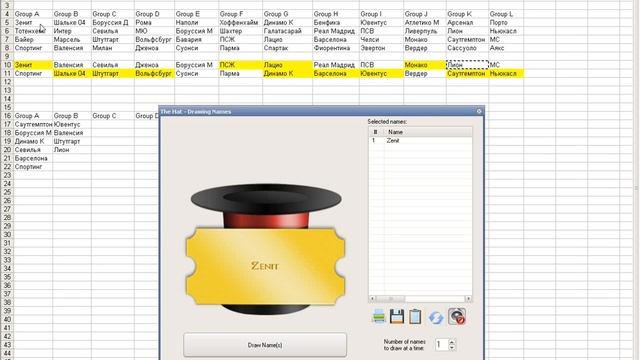640x360 pixels.
Task: Select the Атлетико М cell
Action: (x=425, y=22)
